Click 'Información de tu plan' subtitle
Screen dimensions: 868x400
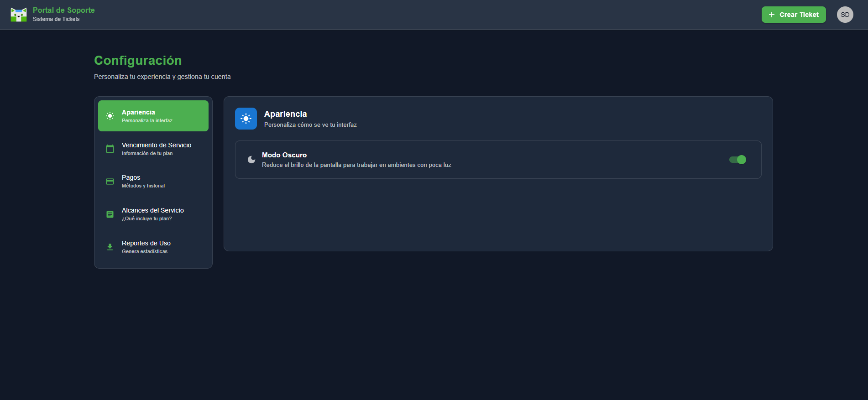coord(147,153)
